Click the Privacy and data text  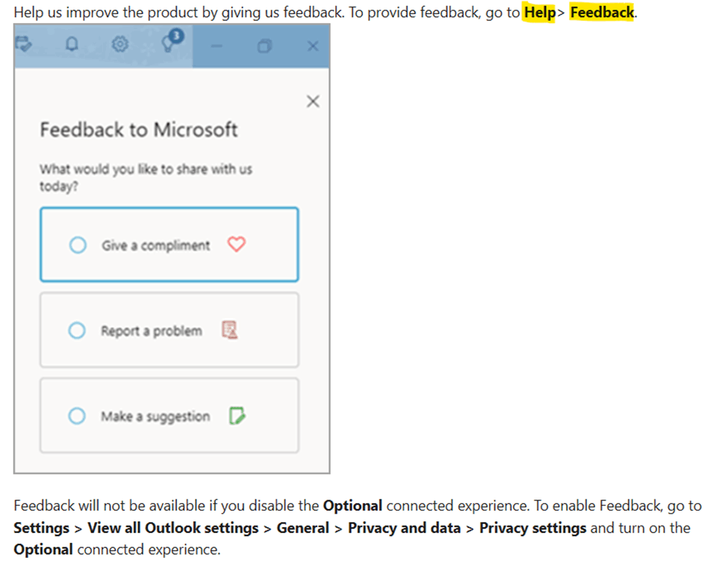404,528
